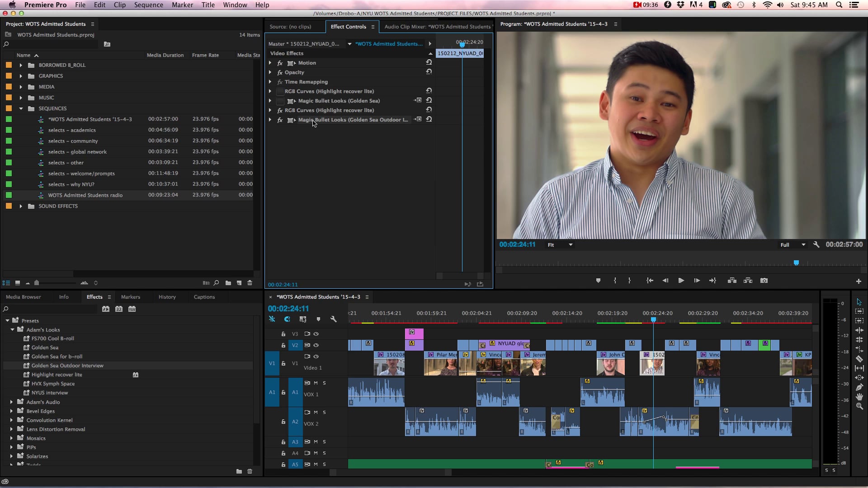Delete selected item in Project panel
Image resolution: width=868 pixels, height=488 pixels.
pyautogui.click(x=250, y=283)
